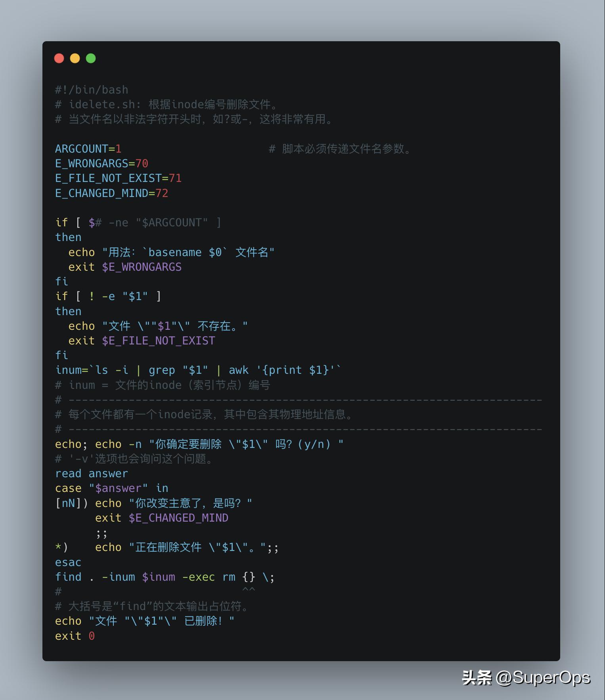Click the '# inum =' comment line

(163, 385)
